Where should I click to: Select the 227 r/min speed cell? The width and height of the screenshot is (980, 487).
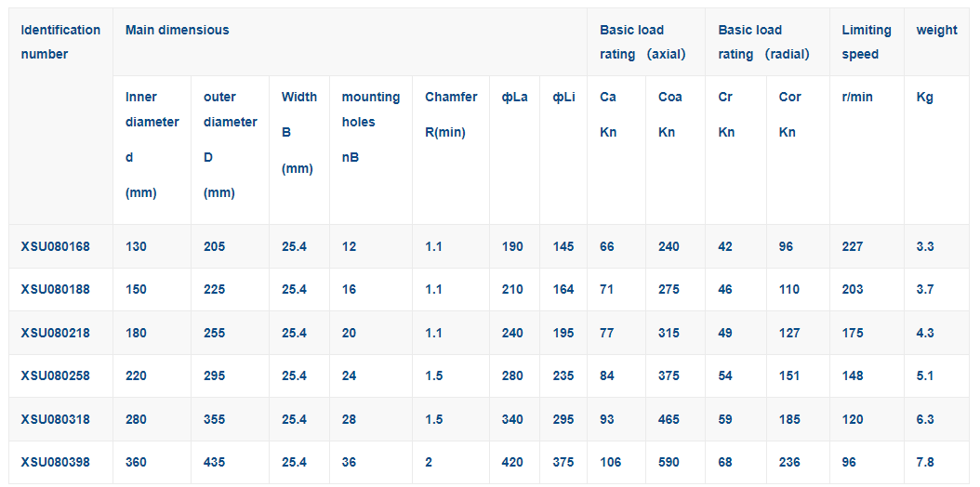click(853, 246)
